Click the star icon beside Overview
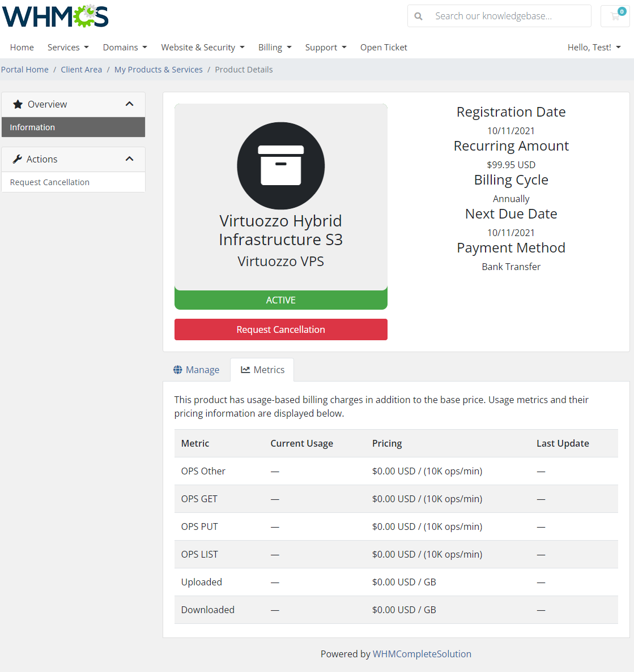Image resolution: width=634 pixels, height=672 pixels. click(18, 104)
